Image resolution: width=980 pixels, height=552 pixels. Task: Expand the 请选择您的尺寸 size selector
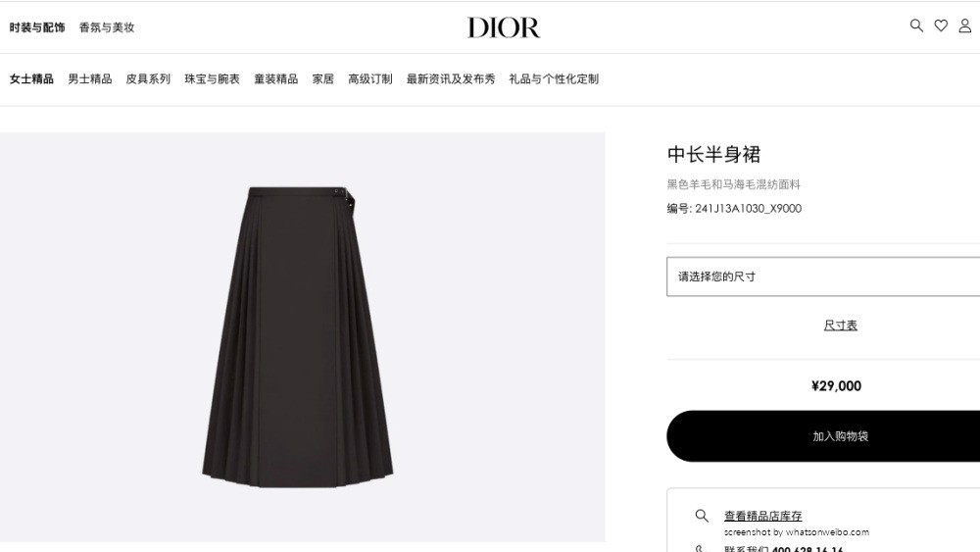(823, 276)
